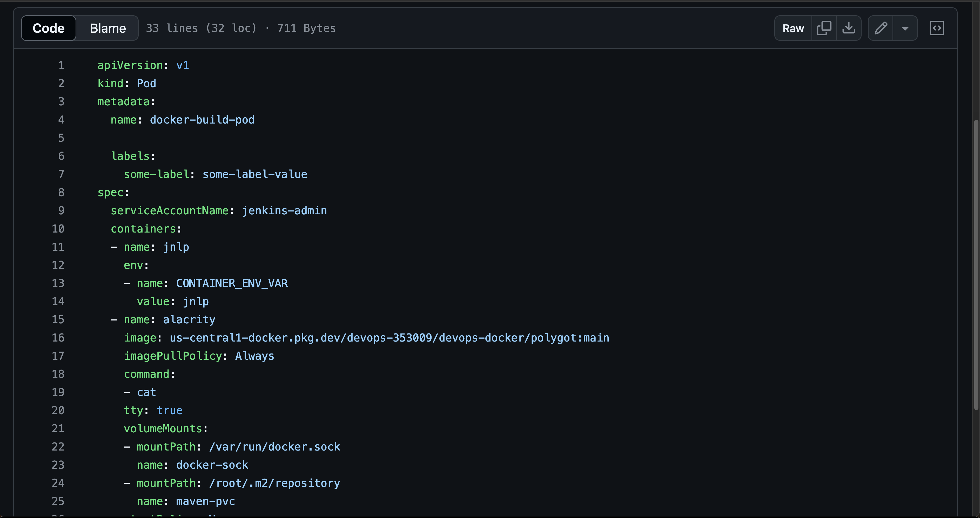Edit this file with pencil icon
Image resolution: width=980 pixels, height=518 pixels.
point(881,28)
